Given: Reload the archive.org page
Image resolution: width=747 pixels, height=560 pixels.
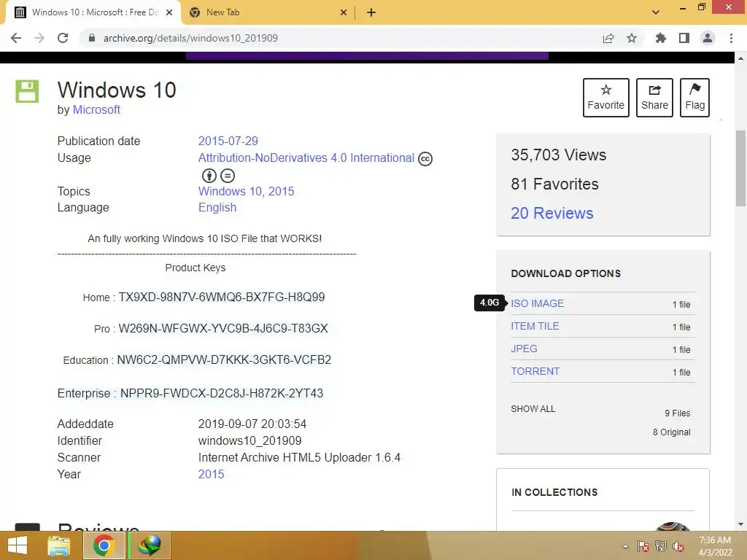Looking at the screenshot, I should point(63,38).
